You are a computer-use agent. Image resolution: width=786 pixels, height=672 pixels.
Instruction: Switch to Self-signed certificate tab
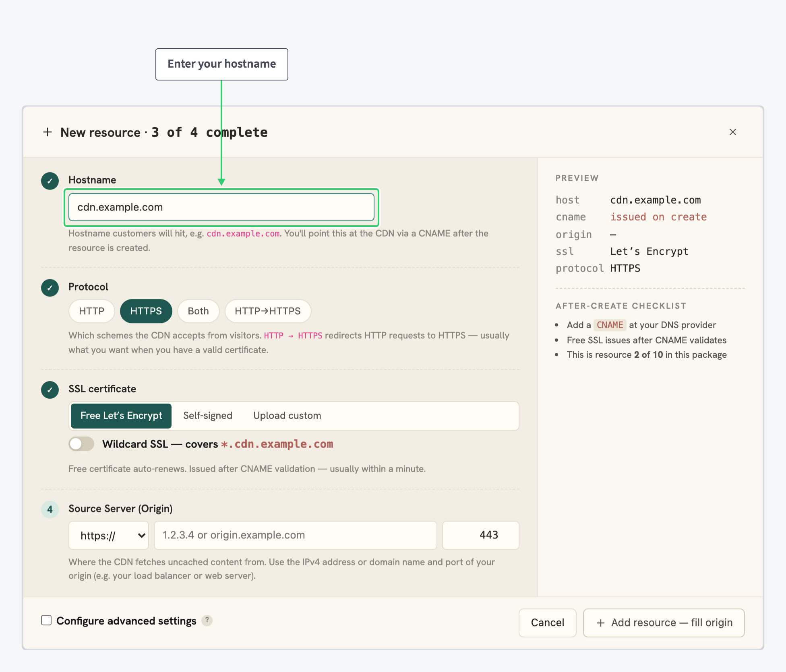[208, 416]
